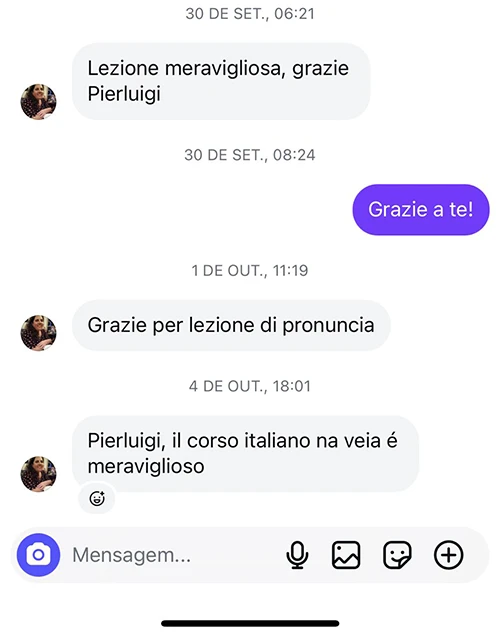This screenshot has height=637, width=500.
Task: Add emoji reaction to last message
Action: coord(97,498)
